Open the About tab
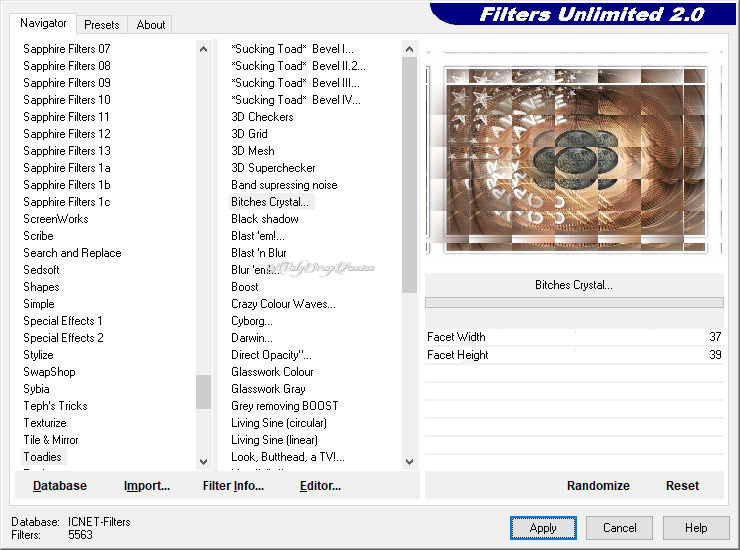The width and height of the screenshot is (740, 550). click(151, 25)
